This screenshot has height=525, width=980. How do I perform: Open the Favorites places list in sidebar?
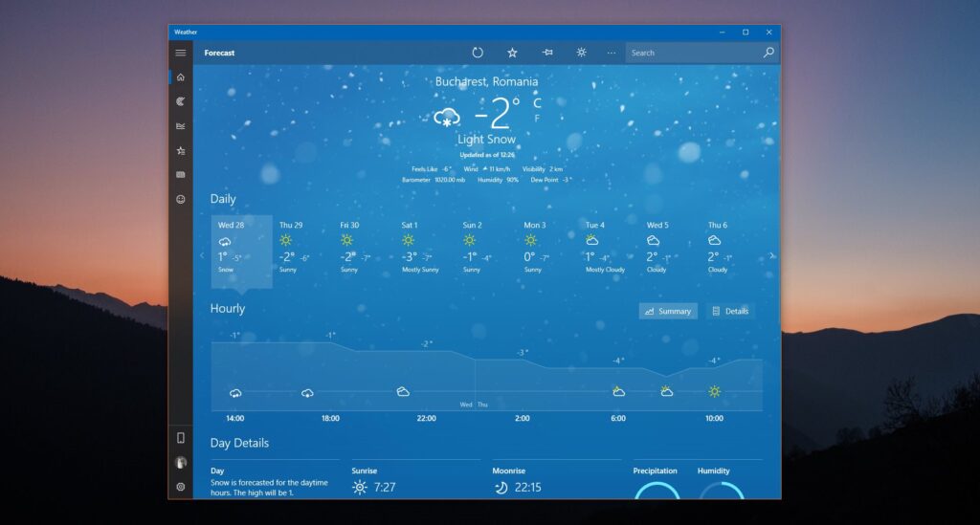point(181,150)
